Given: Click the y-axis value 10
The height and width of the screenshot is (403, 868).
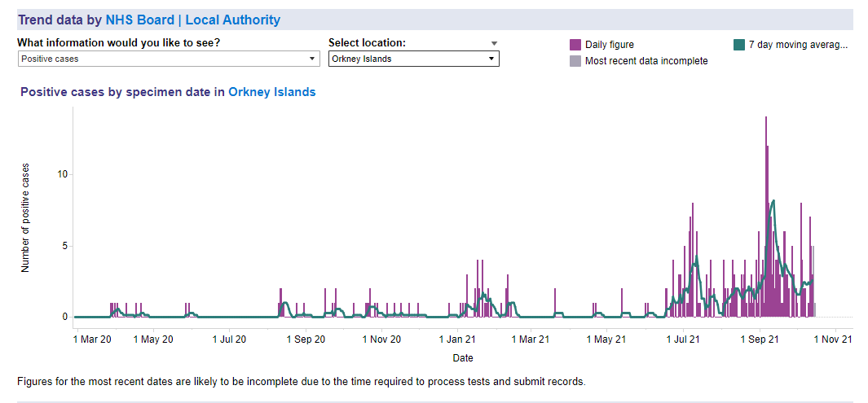Looking at the screenshot, I should pyautogui.click(x=61, y=175).
